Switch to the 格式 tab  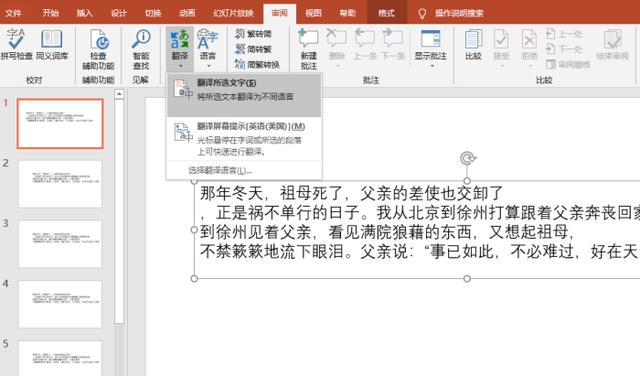point(386,13)
